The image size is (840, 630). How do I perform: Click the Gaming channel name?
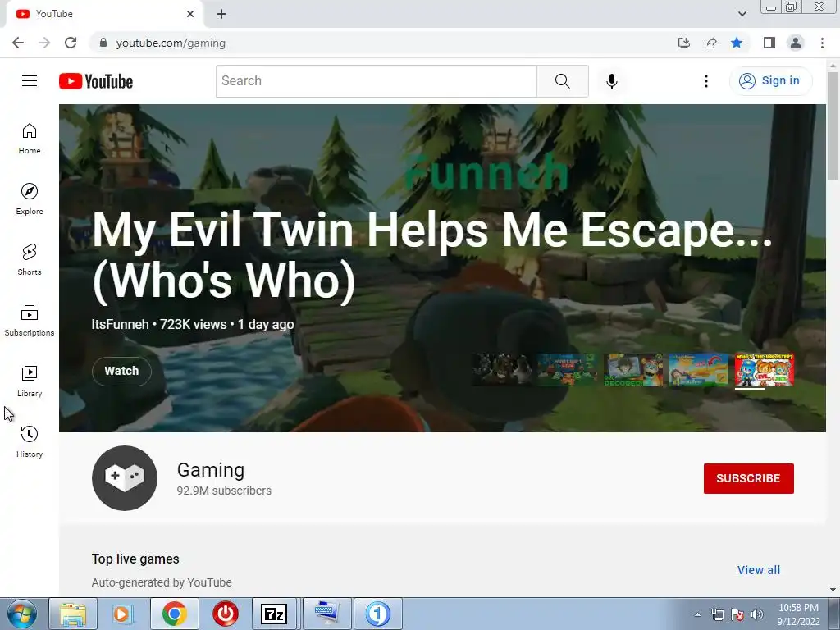(x=211, y=470)
